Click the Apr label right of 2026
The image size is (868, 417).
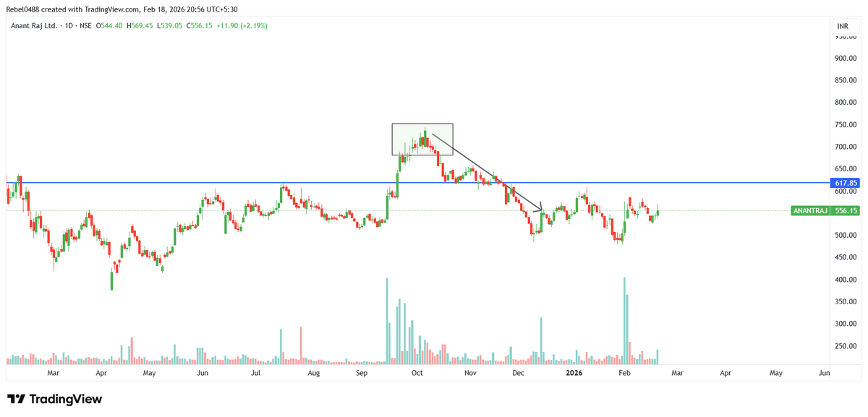coord(726,374)
